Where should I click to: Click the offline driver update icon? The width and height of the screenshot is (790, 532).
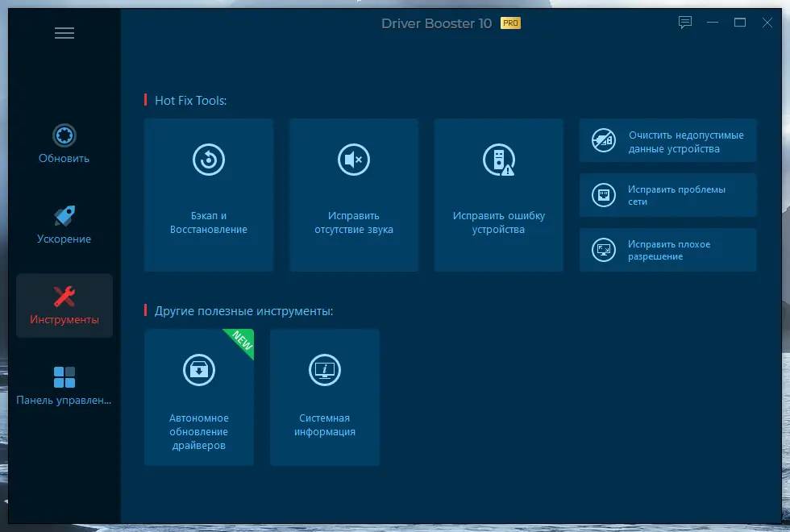(199, 370)
